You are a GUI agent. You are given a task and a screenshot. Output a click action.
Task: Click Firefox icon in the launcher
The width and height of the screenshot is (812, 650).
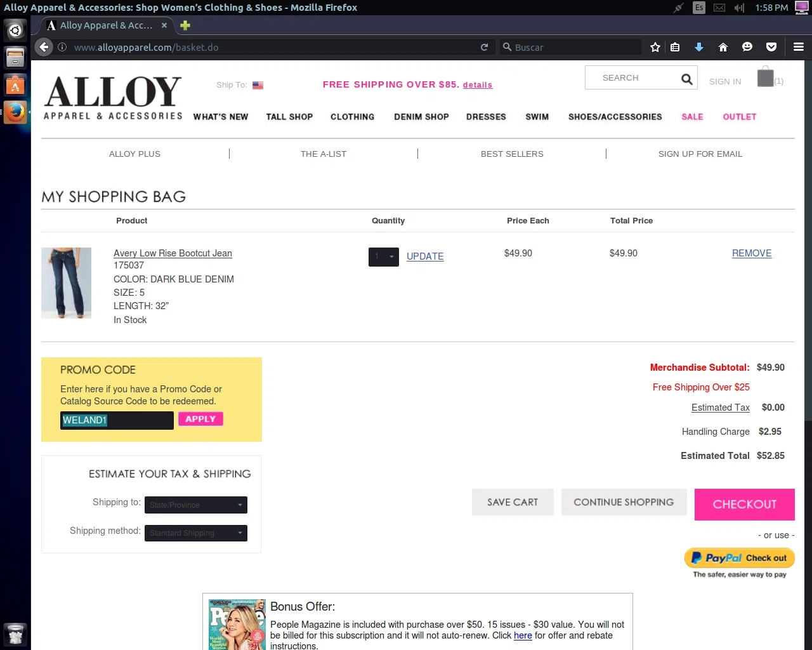tap(15, 112)
